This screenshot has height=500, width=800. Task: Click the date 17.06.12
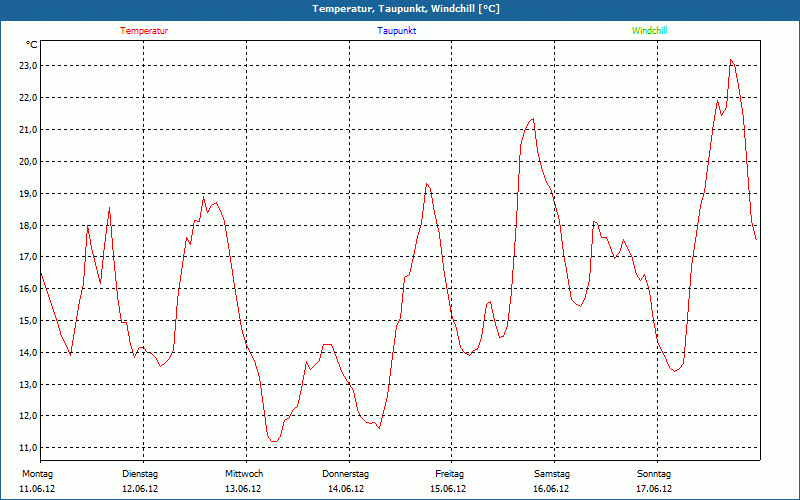654,489
